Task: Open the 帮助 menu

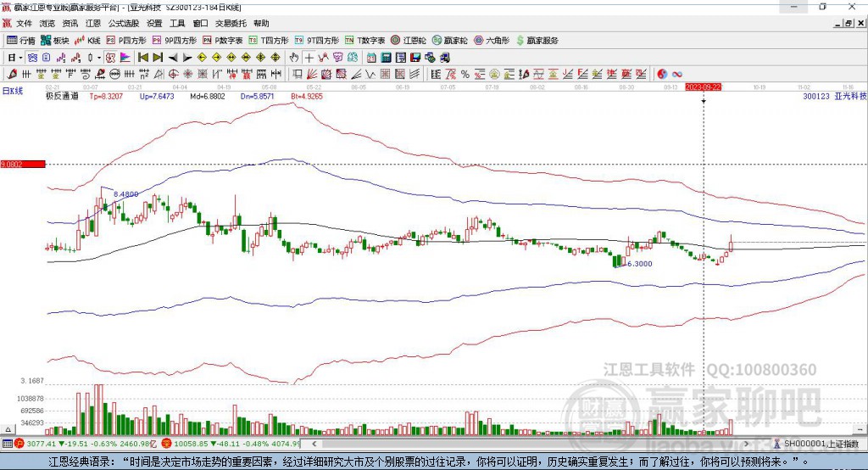Action: pos(261,23)
